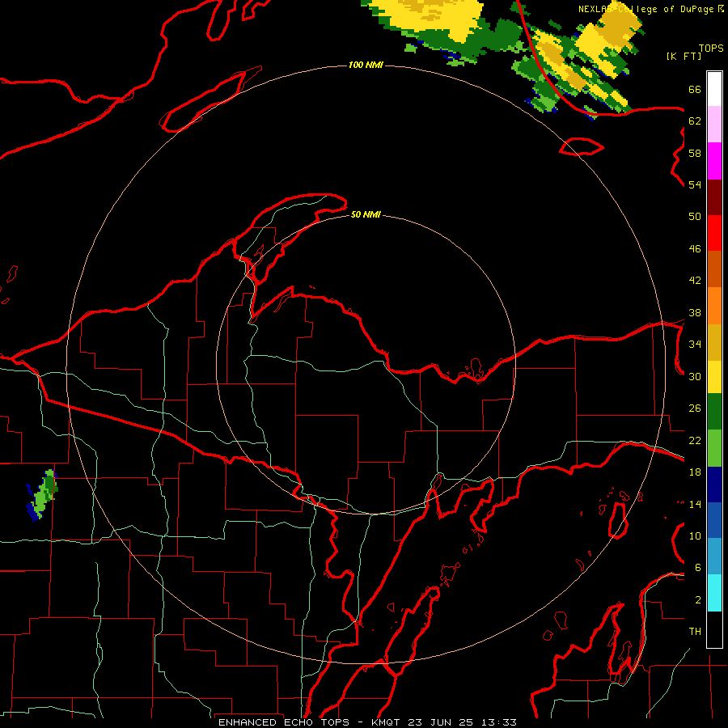Image resolution: width=728 pixels, height=728 pixels.
Task: Click the light pink legend swatch
Action: coord(714,125)
